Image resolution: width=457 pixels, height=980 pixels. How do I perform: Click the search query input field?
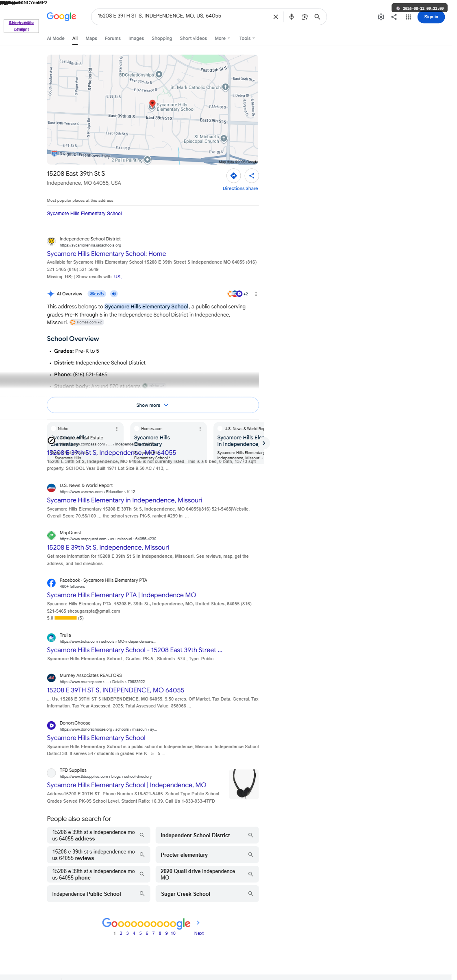pyautogui.click(x=182, y=16)
